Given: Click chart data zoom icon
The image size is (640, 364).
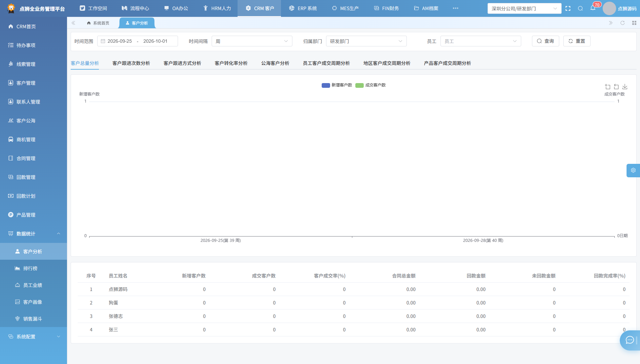Looking at the screenshot, I should point(608,87).
